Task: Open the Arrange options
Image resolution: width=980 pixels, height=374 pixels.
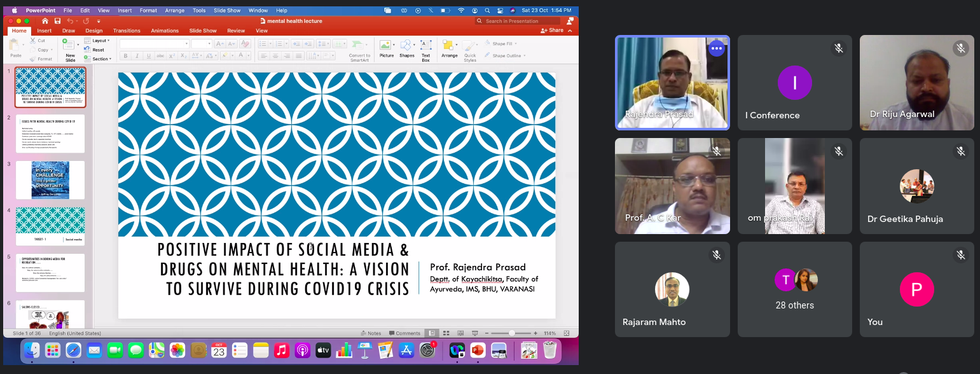Action: click(449, 49)
